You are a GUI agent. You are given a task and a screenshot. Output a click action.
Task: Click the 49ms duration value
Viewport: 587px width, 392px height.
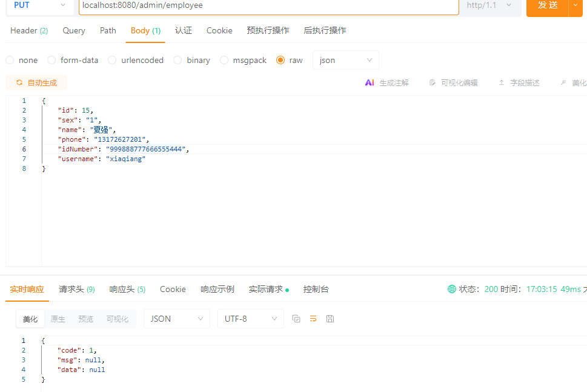point(571,289)
